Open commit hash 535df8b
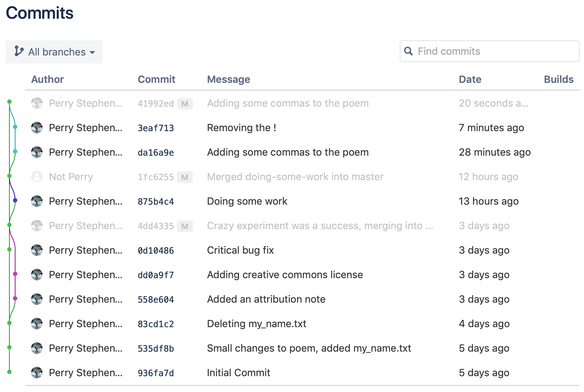 coord(156,349)
